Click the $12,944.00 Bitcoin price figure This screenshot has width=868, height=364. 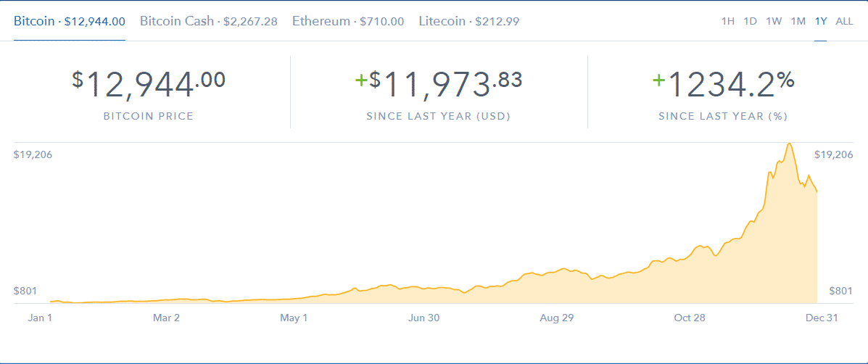[x=149, y=85]
